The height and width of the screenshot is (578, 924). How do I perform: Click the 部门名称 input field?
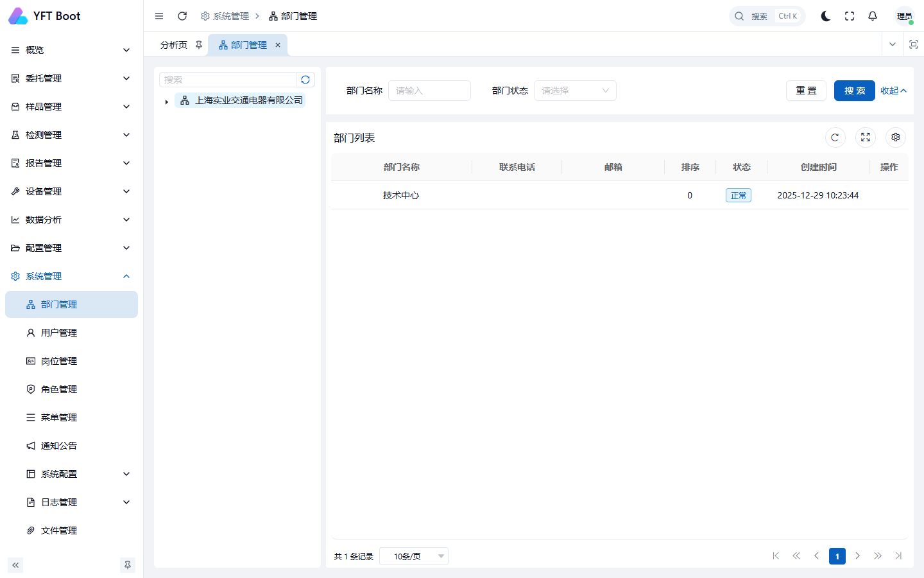[x=429, y=91]
